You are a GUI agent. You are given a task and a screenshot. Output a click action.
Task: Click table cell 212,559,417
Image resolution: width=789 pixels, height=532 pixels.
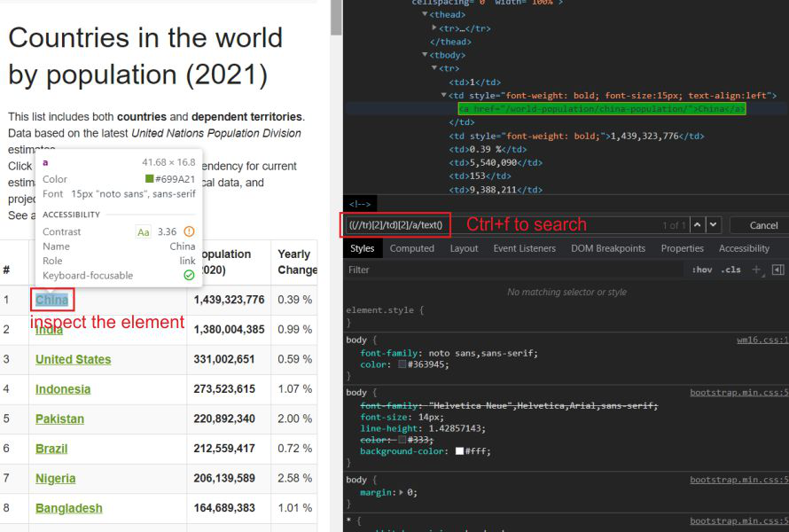pyautogui.click(x=229, y=449)
